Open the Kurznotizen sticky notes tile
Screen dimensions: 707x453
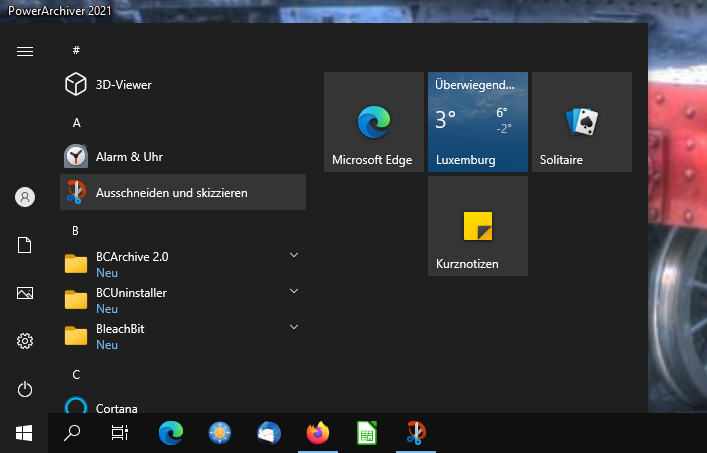478,226
